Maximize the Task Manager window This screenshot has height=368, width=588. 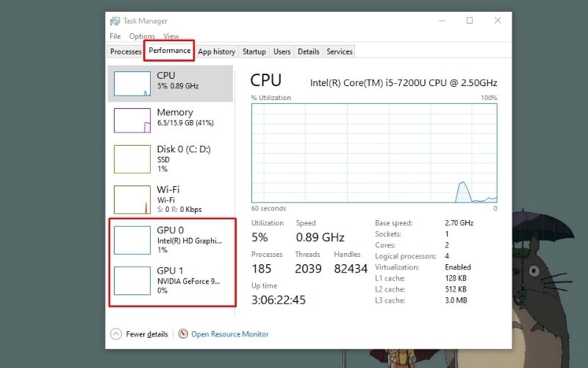(470, 21)
